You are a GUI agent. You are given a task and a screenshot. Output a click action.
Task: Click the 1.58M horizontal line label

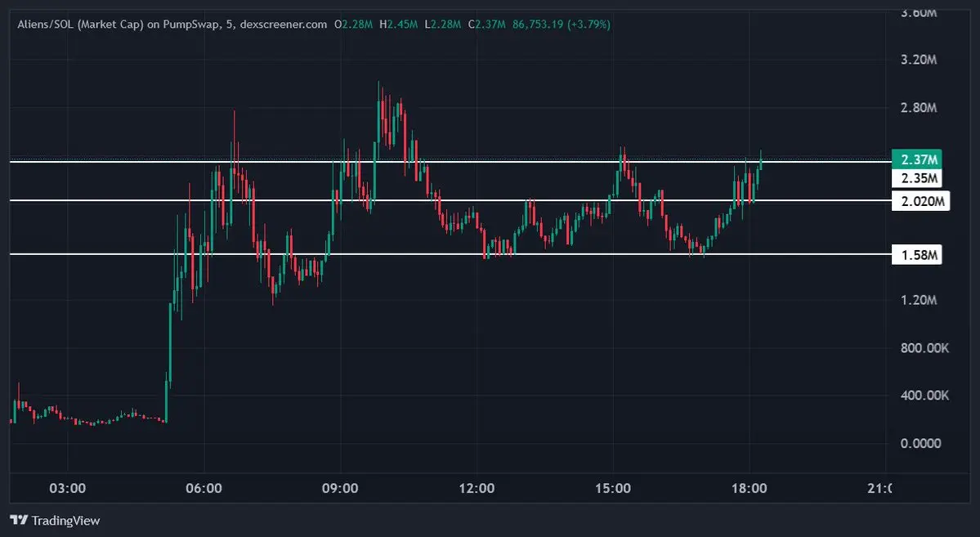tap(916, 255)
